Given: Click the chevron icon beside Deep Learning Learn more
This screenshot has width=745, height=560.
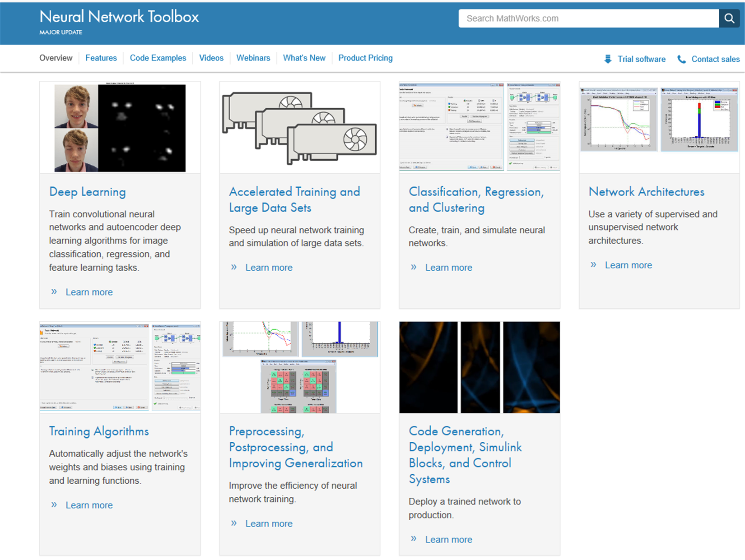Looking at the screenshot, I should [54, 292].
